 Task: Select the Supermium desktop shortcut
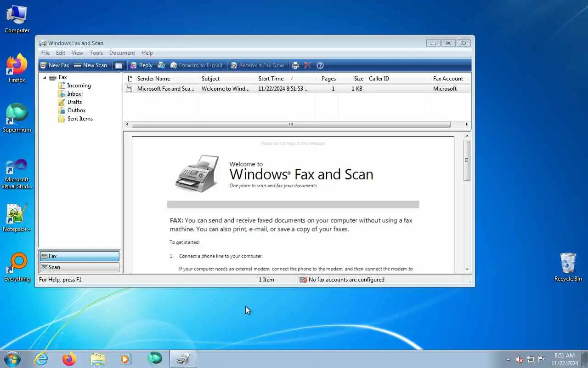coord(17,118)
